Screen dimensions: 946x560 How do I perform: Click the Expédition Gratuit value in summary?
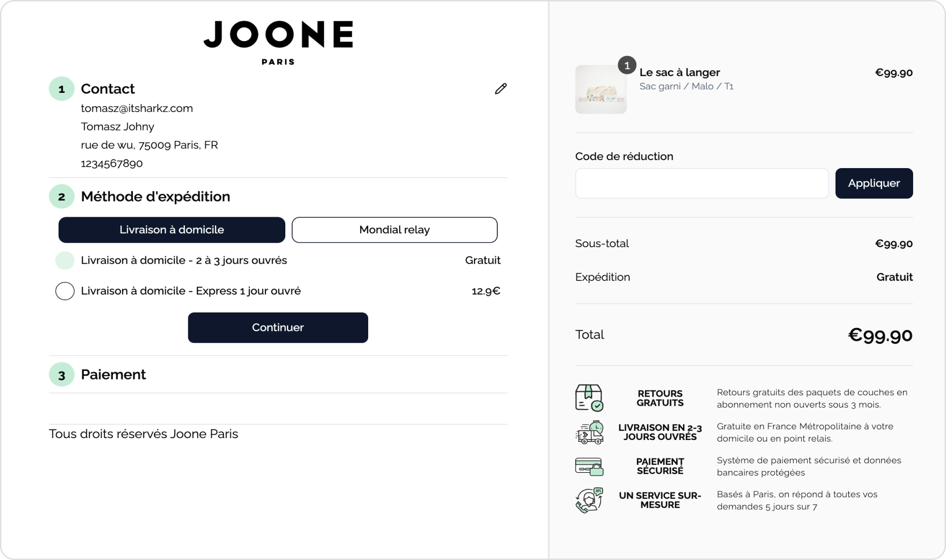(x=895, y=277)
